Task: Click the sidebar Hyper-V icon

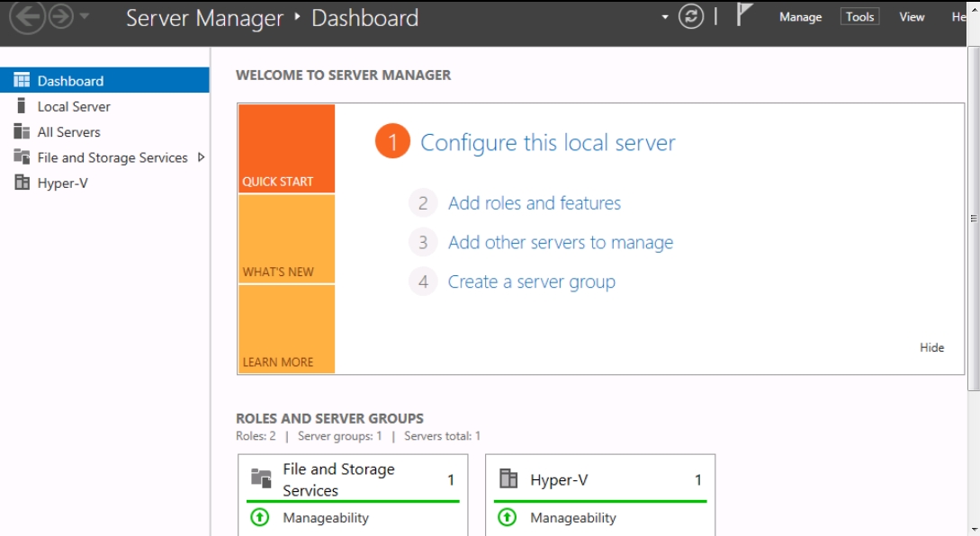Action: coord(22,182)
